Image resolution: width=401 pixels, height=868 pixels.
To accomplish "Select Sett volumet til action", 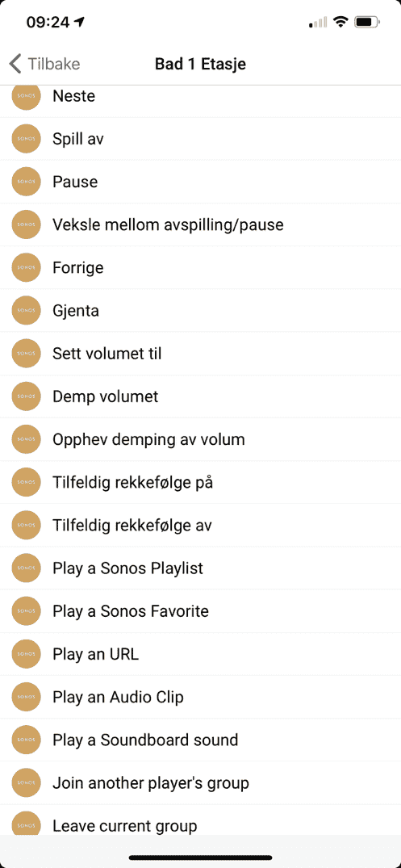I will point(200,353).
